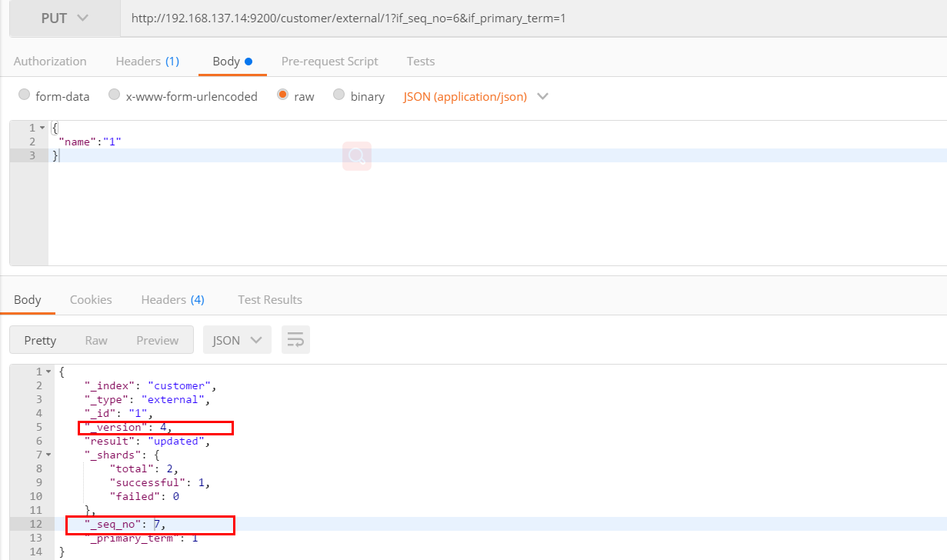Open the response JSON format dropdown

237,340
